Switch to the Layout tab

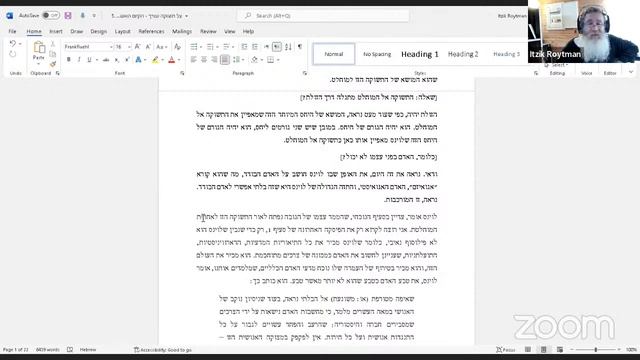(x=122, y=31)
